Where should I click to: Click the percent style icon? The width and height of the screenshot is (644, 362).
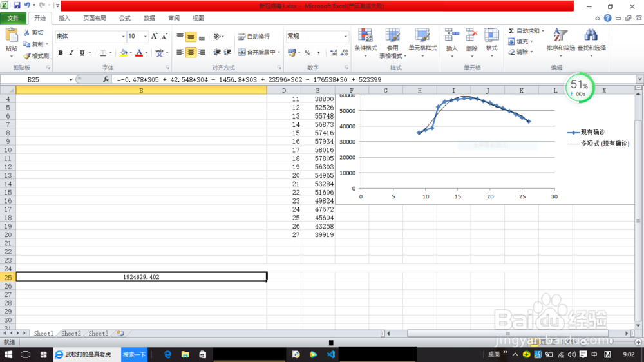308,53
